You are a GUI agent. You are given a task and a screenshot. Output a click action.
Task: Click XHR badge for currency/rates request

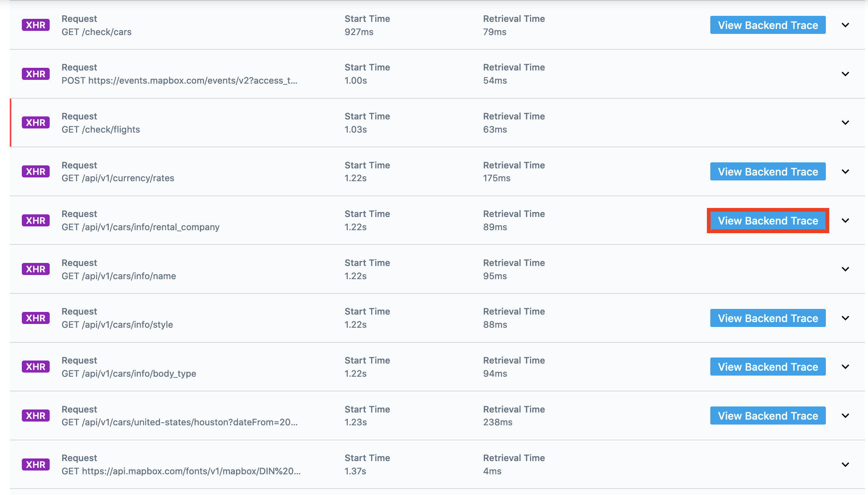coord(36,172)
